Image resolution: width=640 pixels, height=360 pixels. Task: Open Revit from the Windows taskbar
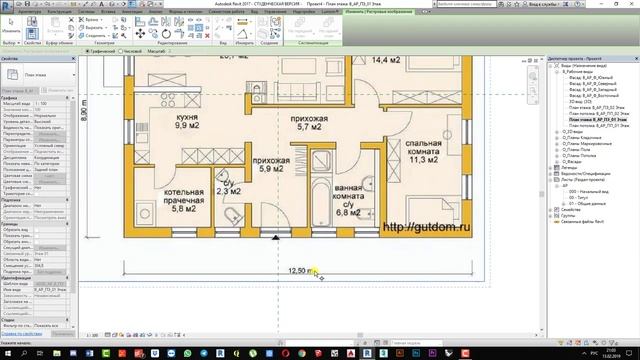point(367,353)
